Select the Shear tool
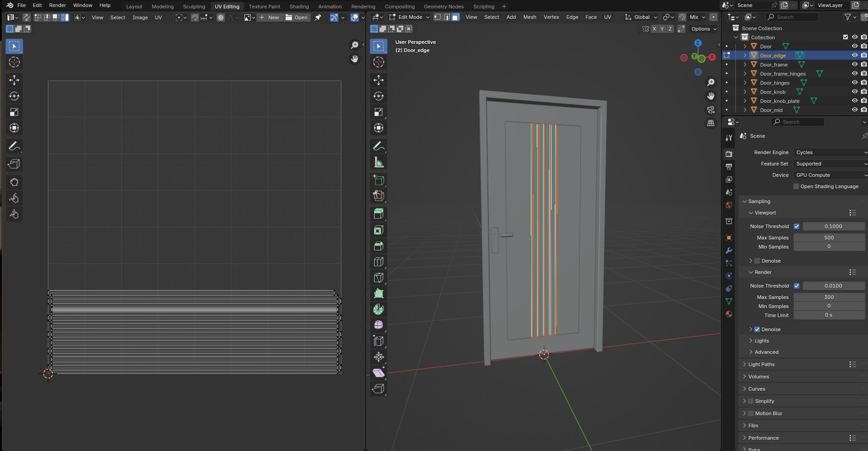This screenshot has width=868, height=451. pyautogui.click(x=378, y=373)
